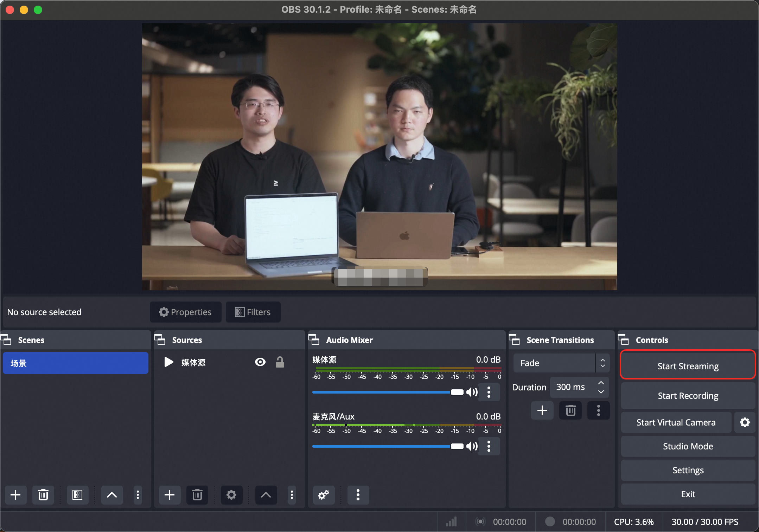Open the Settings button in Controls

(688, 470)
